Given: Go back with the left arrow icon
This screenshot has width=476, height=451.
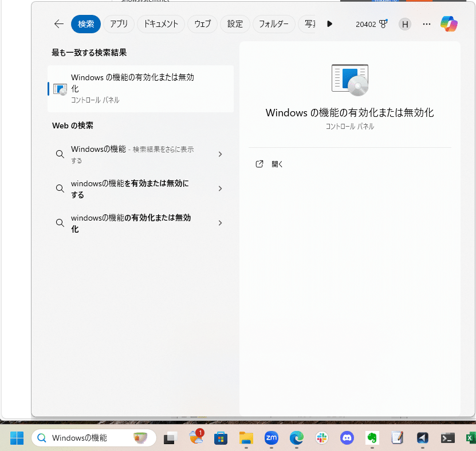Looking at the screenshot, I should click(58, 24).
